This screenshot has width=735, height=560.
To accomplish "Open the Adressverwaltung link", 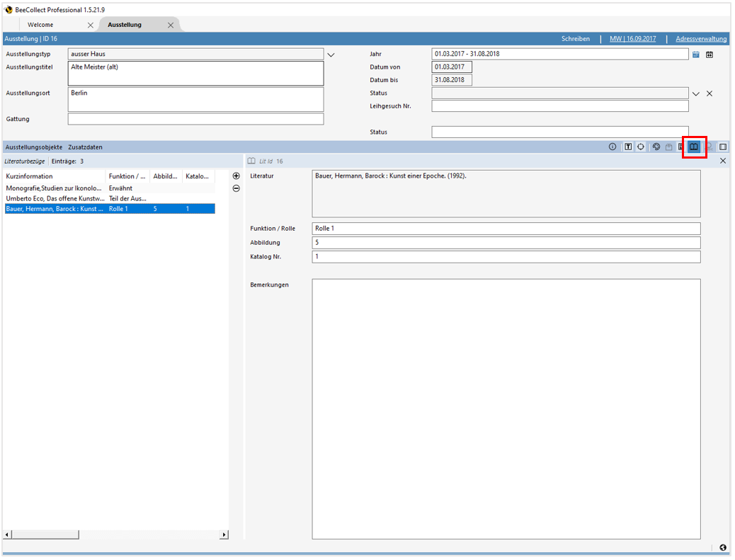I will pyautogui.click(x=701, y=39).
